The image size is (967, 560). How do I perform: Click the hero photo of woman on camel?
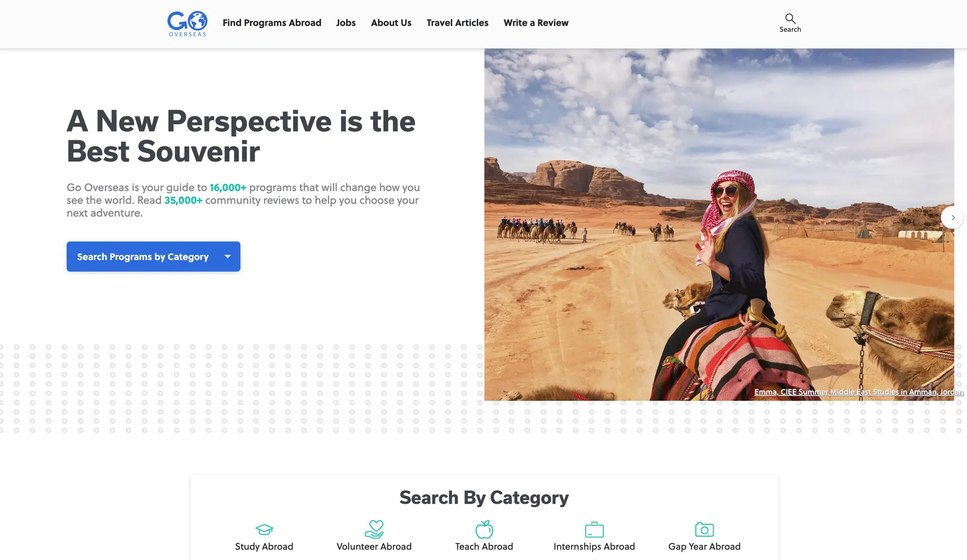pyautogui.click(x=719, y=225)
